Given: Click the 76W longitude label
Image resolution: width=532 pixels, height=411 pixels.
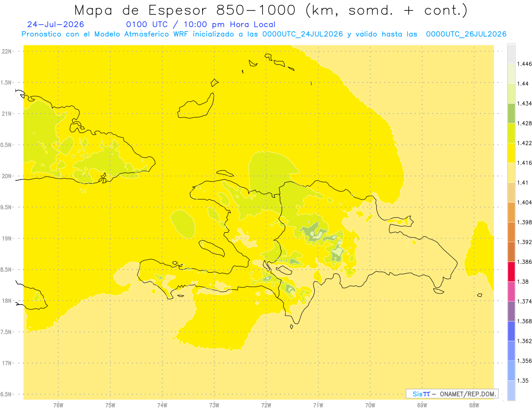Looking at the screenshot, I should 58,405.
